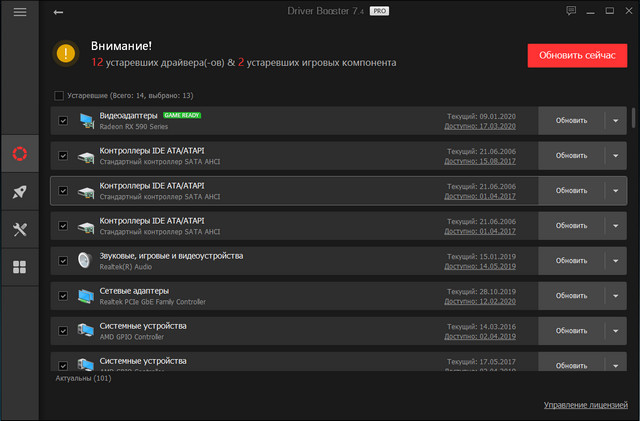The width and height of the screenshot is (640, 421).
Task: Expand update options for AMD GPIO 14.03.2016
Action: coord(616,331)
